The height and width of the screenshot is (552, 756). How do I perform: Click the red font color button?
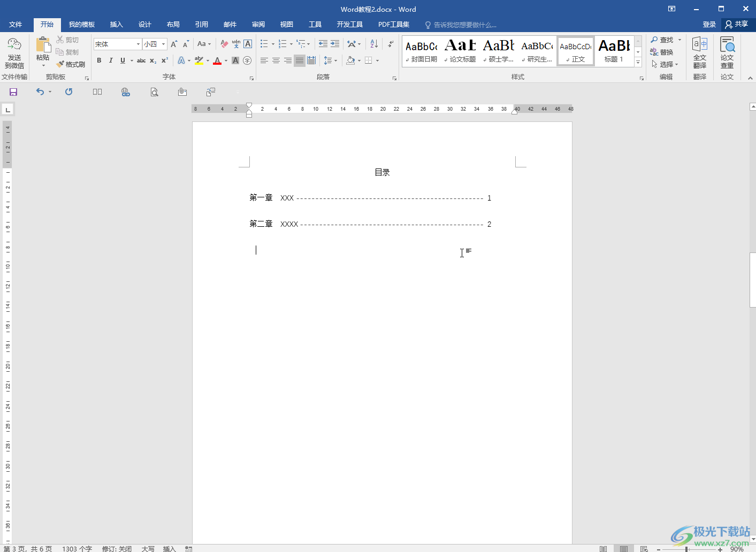[x=217, y=60]
